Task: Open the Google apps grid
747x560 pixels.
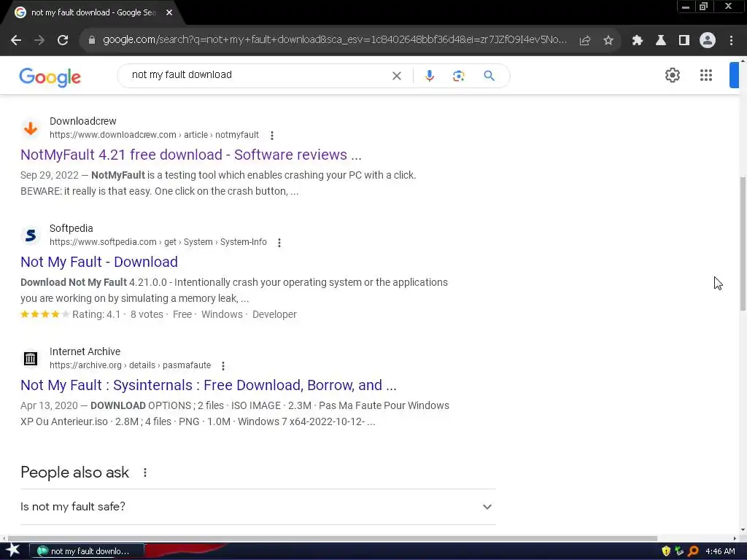Action: [705, 75]
